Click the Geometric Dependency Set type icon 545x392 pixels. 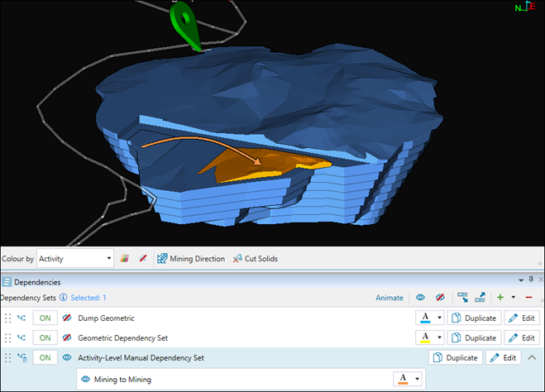point(22,337)
